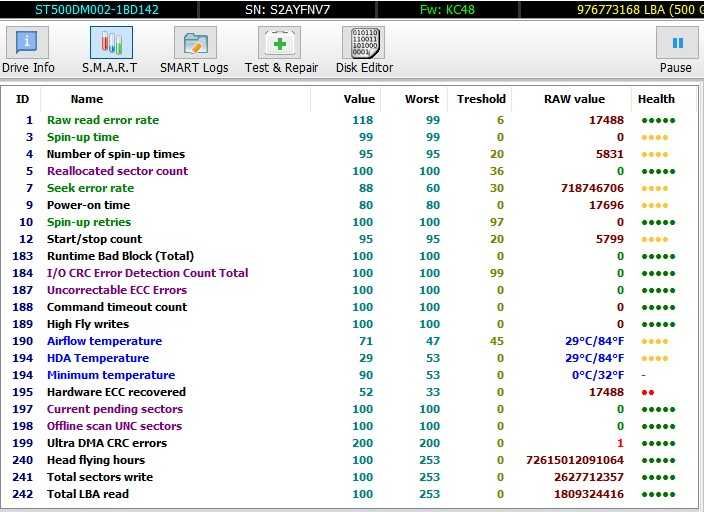Launch the Disk Editor binary icon

pyautogui.click(x=364, y=42)
